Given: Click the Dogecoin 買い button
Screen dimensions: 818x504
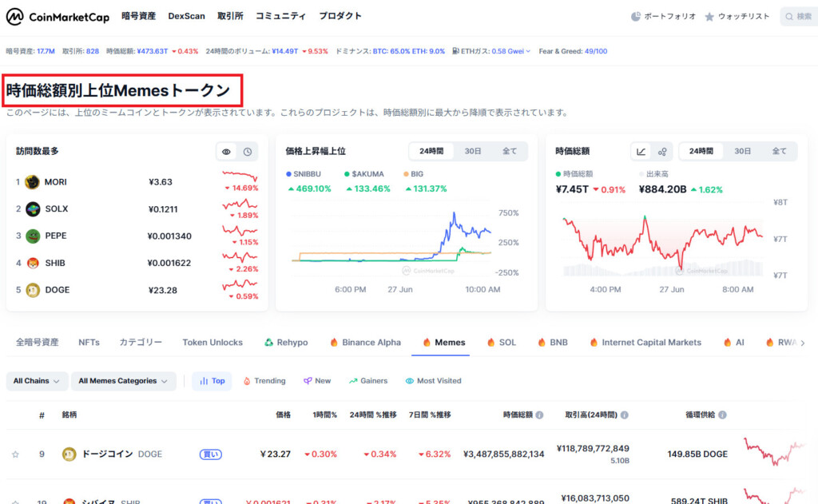Looking at the screenshot, I should [x=211, y=454].
